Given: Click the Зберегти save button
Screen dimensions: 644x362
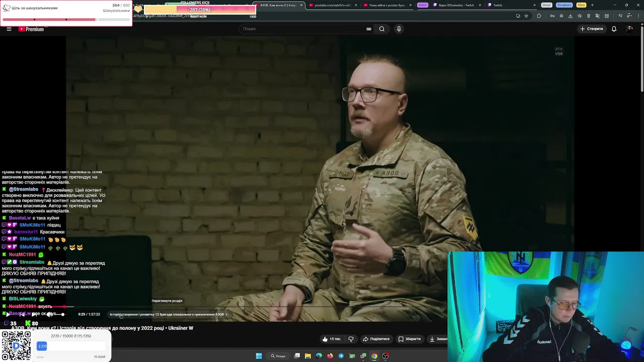Looking at the screenshot, I should click(410, 339).
